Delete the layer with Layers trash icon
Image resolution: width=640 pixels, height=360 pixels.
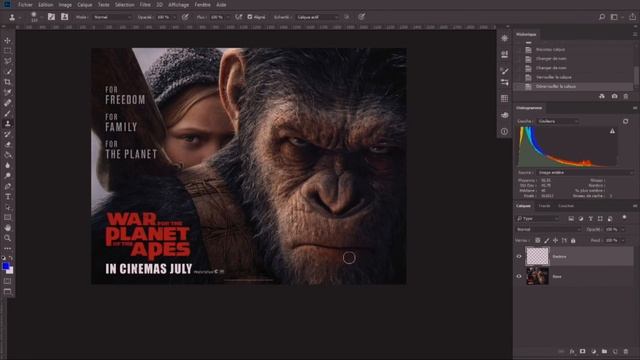click(626, 351)
